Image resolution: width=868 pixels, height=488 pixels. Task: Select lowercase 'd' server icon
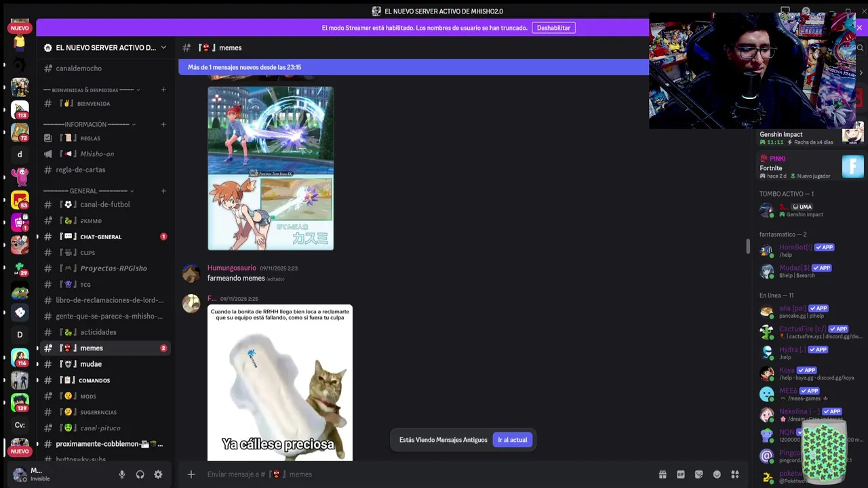(20, 155)
